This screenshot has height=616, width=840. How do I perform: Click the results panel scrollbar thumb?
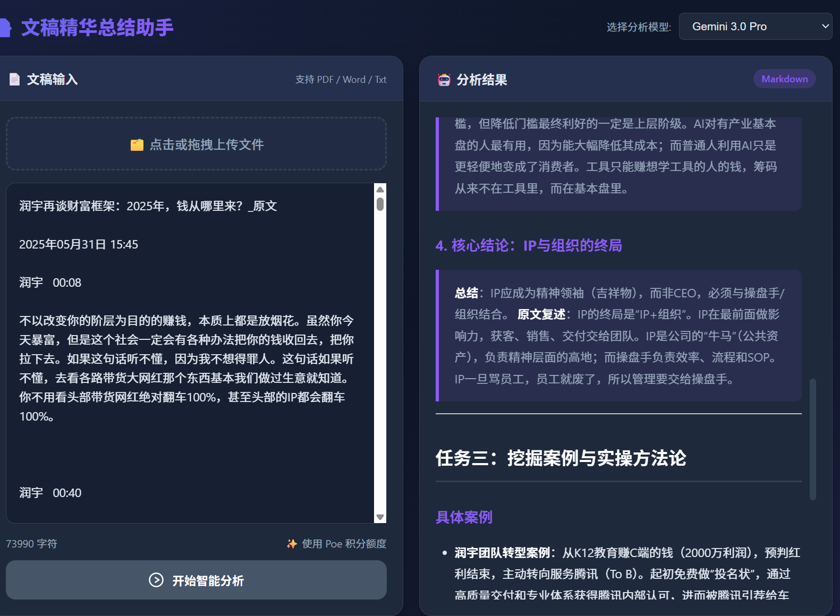[x=812, y=439]
